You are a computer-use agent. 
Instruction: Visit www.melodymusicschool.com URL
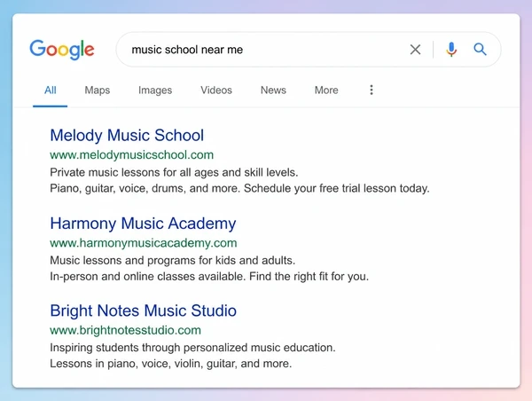tap(131, 155)
